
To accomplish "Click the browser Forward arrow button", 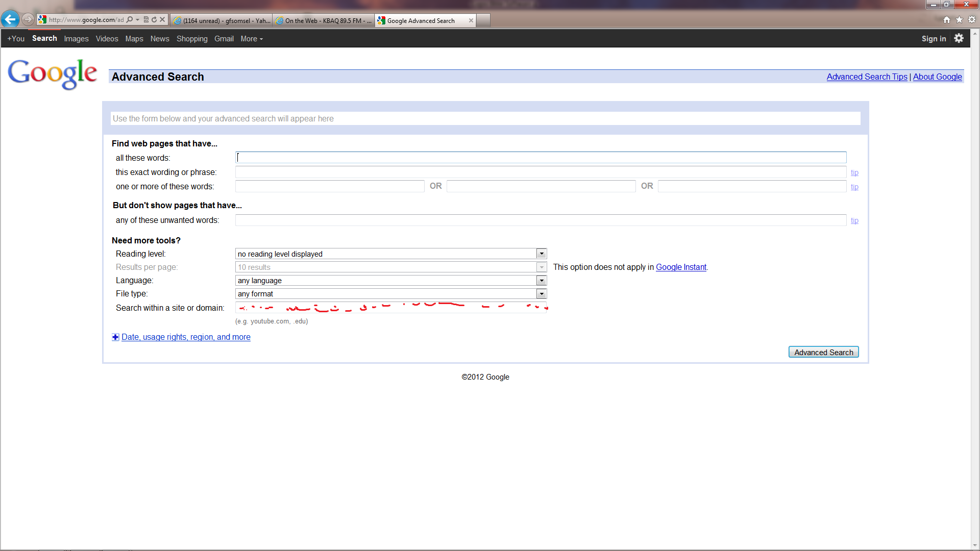I will pyautogui.click(x=28, y=19).
